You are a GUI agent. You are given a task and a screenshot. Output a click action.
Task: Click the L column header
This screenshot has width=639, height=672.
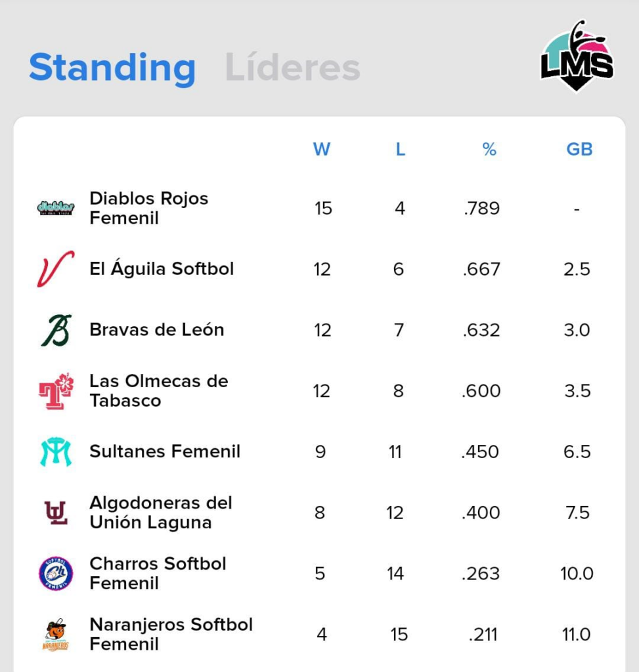pyautogui.click(x=400, y=150)
